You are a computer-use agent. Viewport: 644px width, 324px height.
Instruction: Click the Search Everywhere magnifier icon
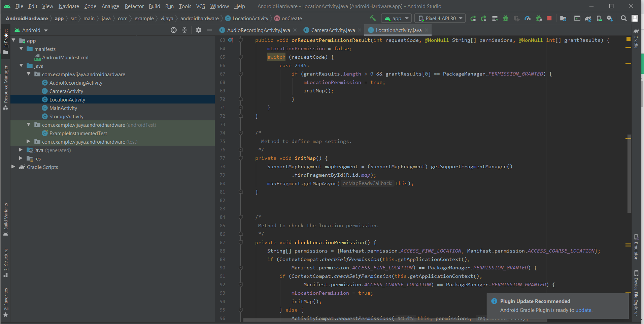(624, 18)
